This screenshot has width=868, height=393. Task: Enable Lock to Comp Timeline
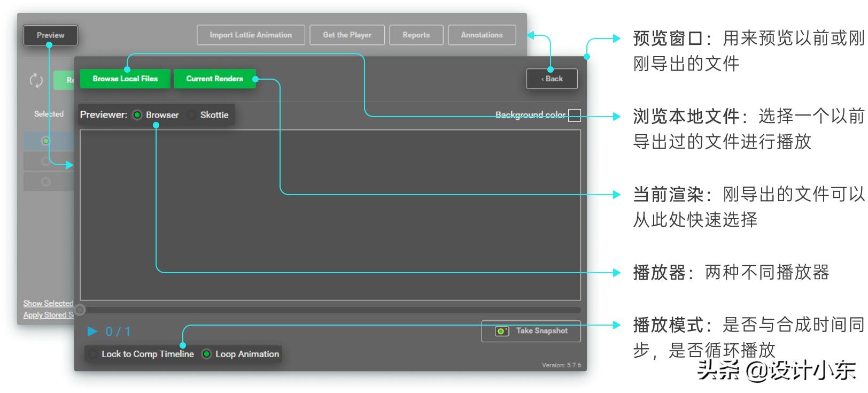click(x=93, y=354)
